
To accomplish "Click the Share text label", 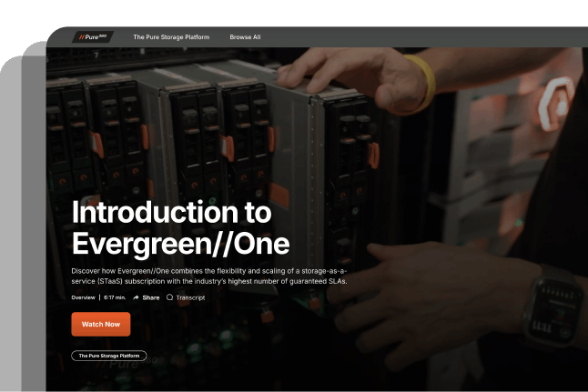I will (151, 297).
